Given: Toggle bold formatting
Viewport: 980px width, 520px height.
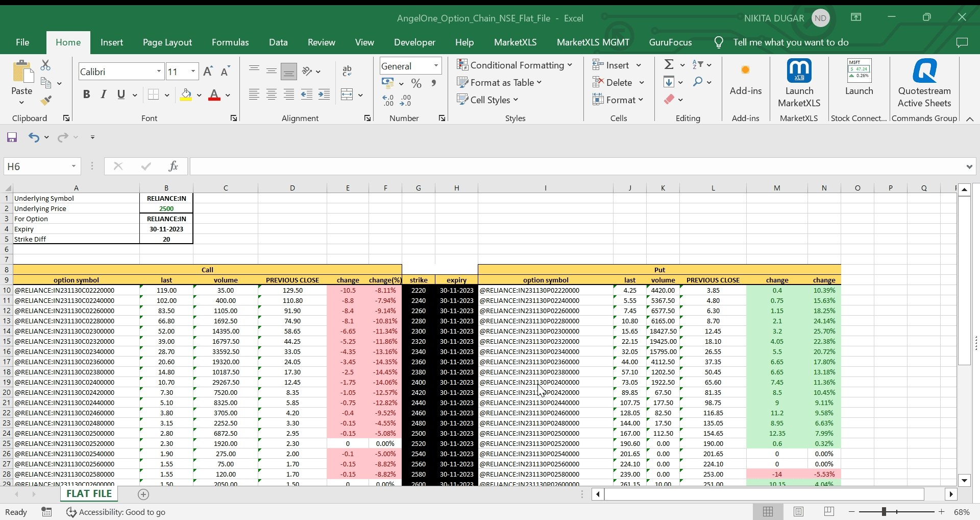Looking at the screenshot, I should tap(86, 94).
